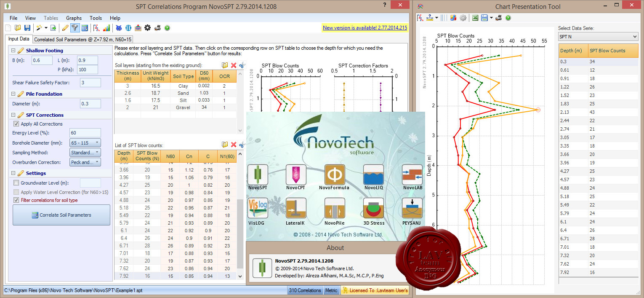This screenshot has height=298, width=644.
Task: Click the New file icon in NovoSPT toolbar
Action: (x=8, y=28)
